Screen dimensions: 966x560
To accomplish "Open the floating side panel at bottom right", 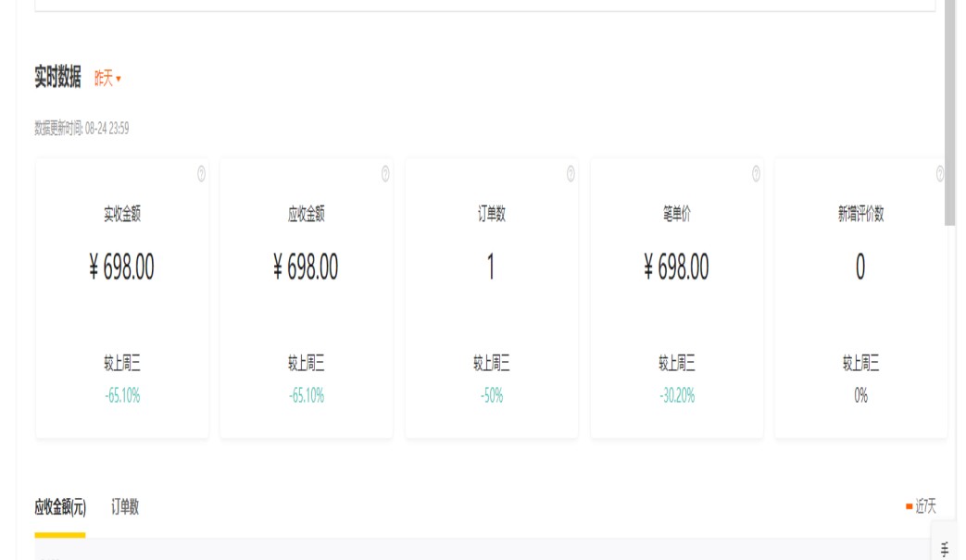I will click(x=944, y=549).
